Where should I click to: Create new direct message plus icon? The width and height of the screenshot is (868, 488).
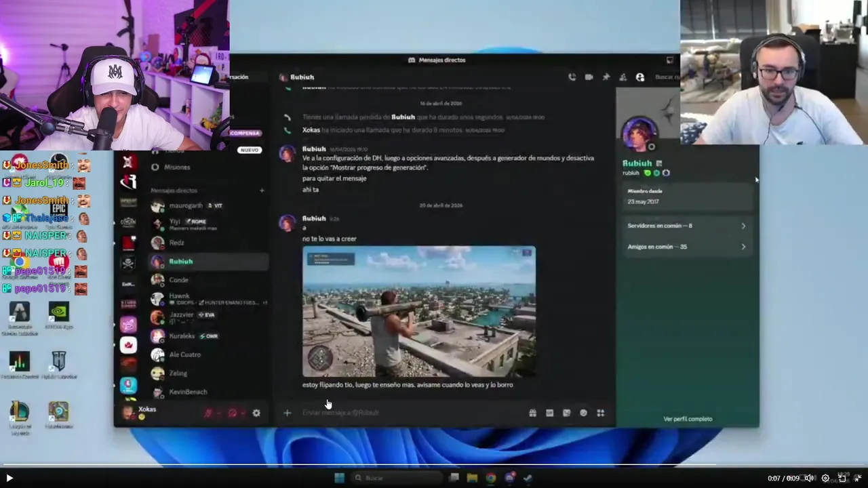262,190
